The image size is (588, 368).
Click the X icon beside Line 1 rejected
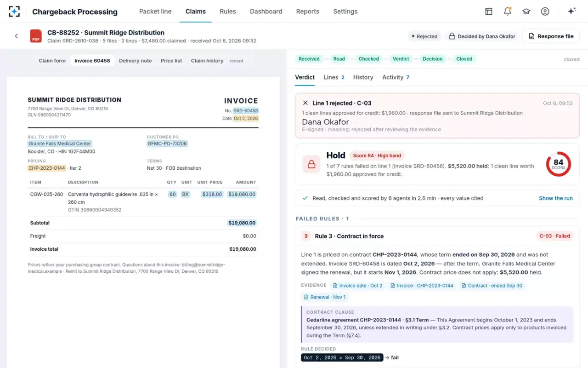pos(305,103)
